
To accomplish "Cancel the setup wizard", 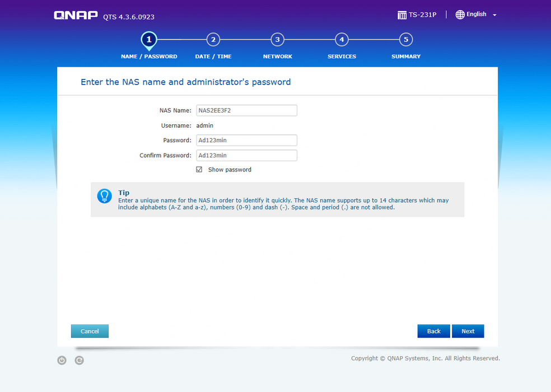I will [x=90, y=331].
